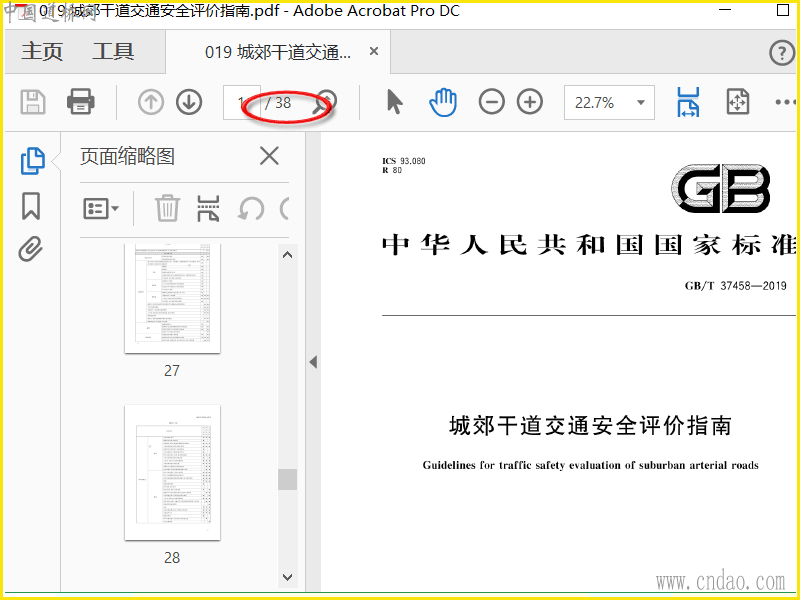Click the print pages thumbnail icon

209,208
